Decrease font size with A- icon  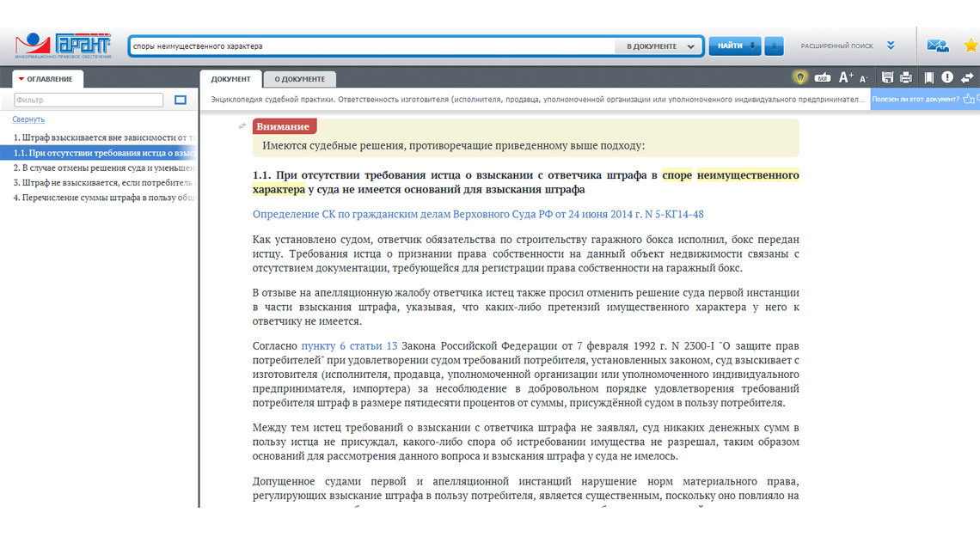864,79
